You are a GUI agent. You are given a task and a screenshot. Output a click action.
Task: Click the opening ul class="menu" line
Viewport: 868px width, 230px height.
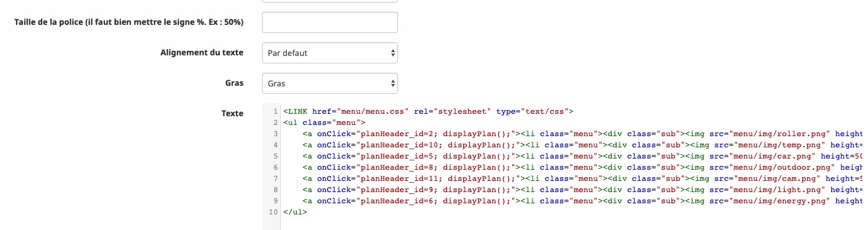325,122
